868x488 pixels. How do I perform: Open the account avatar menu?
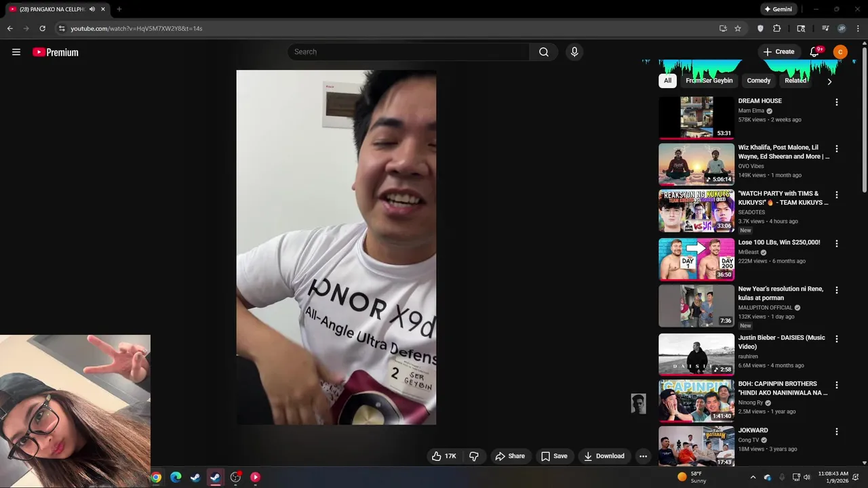point(840,52)
